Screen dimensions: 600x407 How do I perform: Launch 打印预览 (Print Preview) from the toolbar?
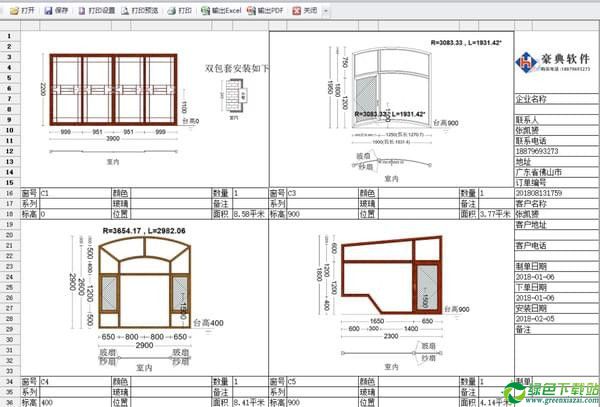click(x=143, y=8)
